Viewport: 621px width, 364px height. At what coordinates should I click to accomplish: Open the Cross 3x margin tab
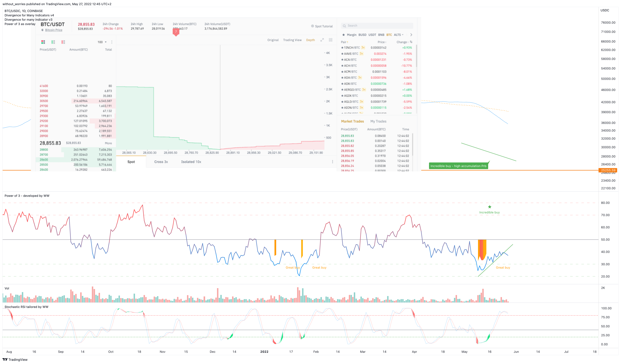point(161,162)
